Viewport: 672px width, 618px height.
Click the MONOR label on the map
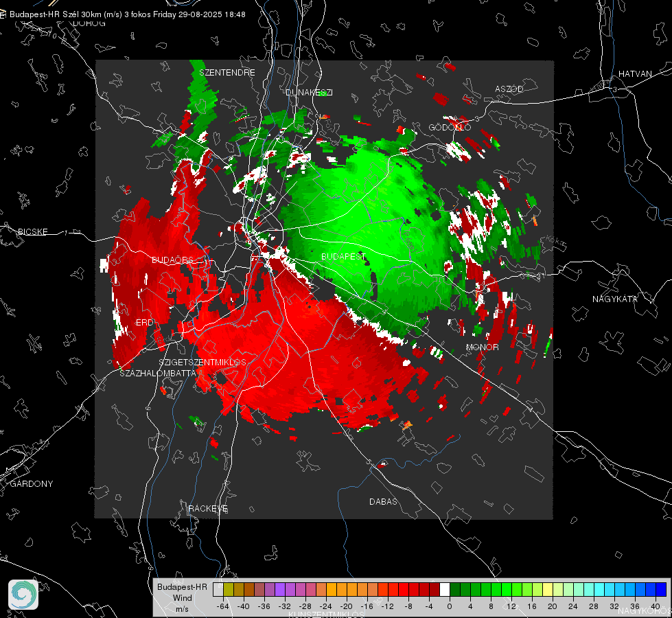[482, 347]
